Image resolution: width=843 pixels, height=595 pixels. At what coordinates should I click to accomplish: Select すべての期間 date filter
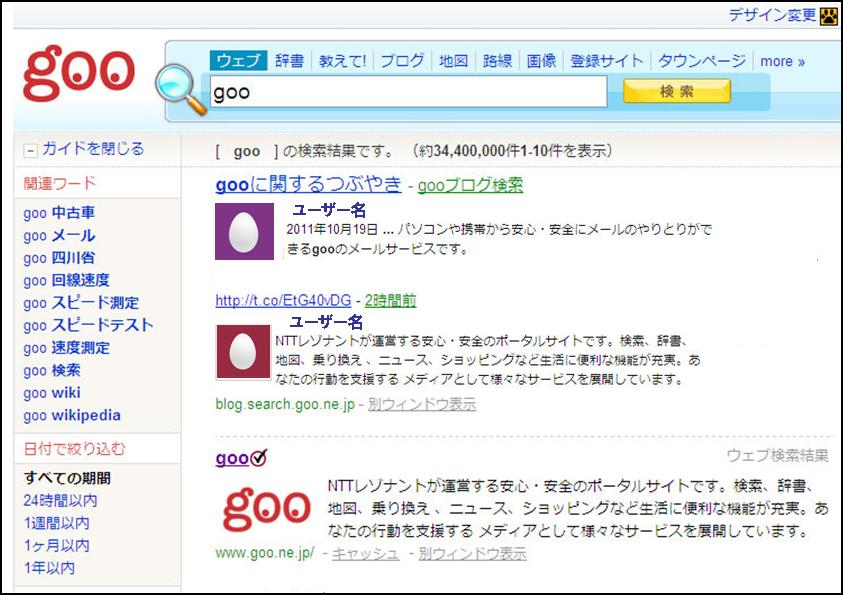67,478
